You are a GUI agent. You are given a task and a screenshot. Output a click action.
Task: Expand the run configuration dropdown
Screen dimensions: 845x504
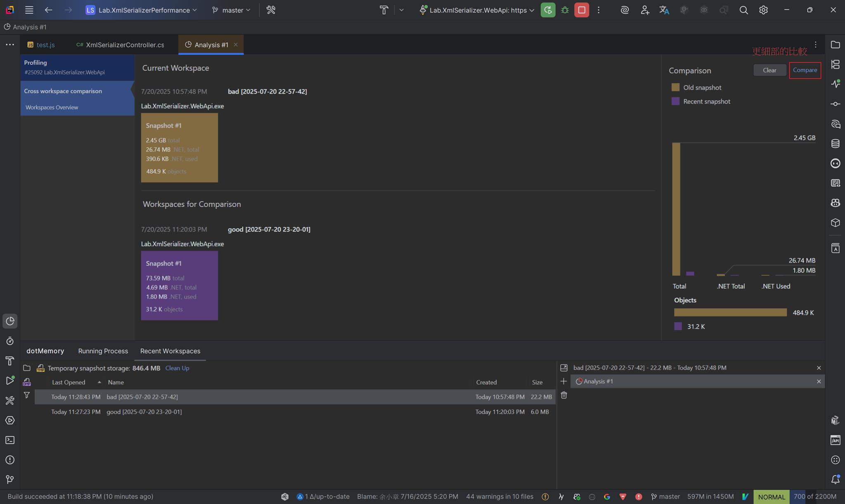531,10
